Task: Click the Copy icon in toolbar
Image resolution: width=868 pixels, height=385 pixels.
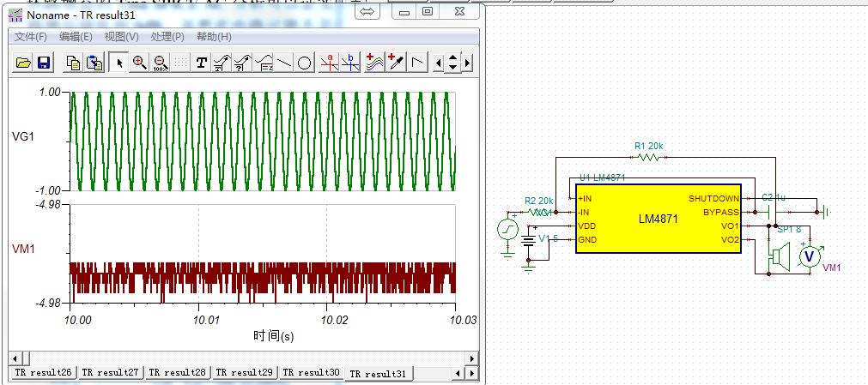Action: coord(73,63)
